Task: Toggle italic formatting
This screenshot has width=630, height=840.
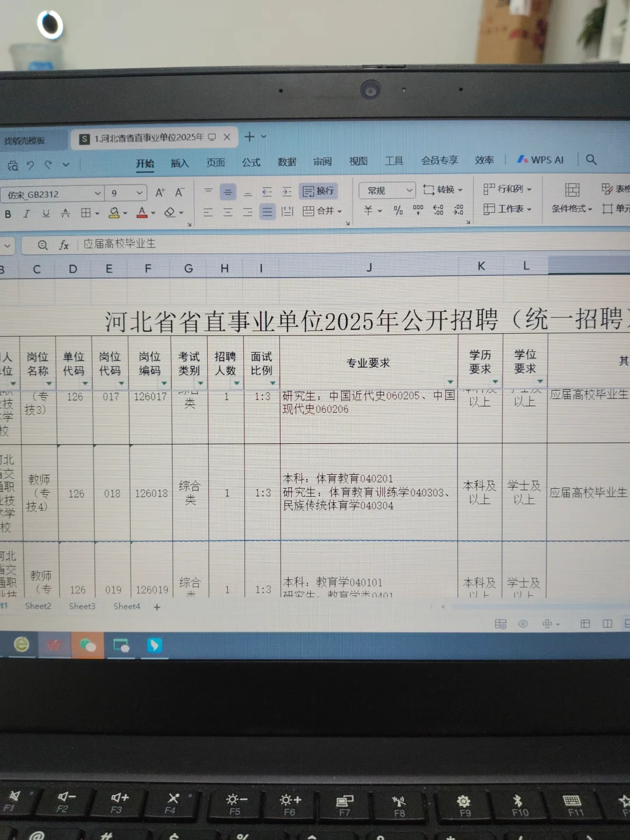Action: (x=26, y=213)
